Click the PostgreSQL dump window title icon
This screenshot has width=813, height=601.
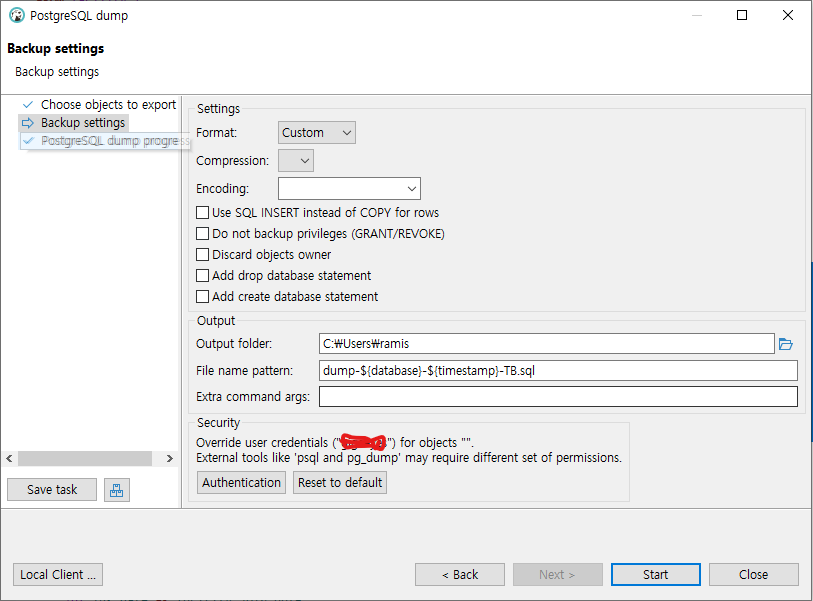tap(16, 15)
